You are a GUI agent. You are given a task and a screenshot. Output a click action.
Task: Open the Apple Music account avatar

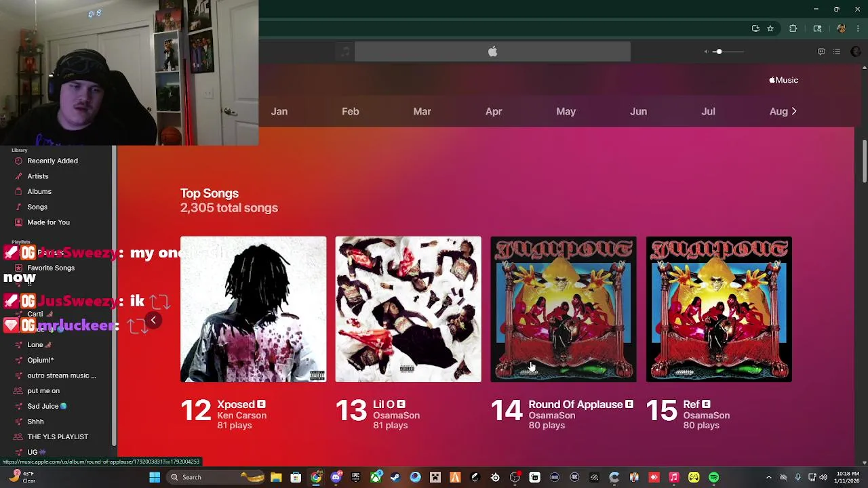855,52
